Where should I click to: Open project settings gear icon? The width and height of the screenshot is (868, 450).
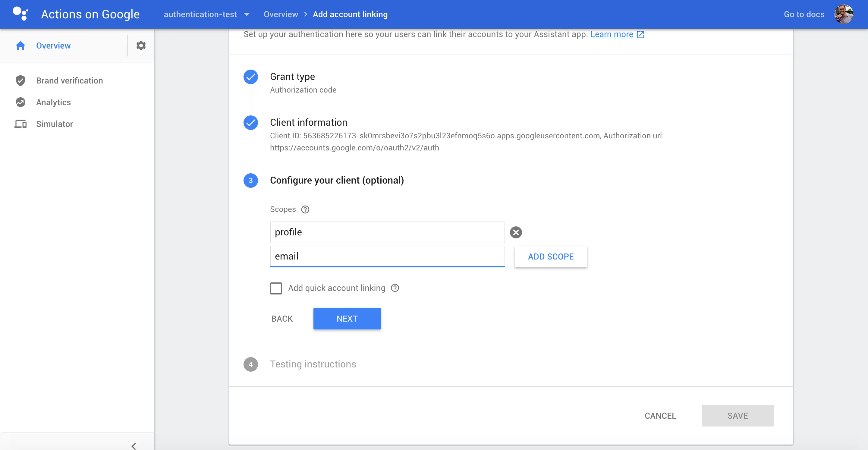[141, 46]
